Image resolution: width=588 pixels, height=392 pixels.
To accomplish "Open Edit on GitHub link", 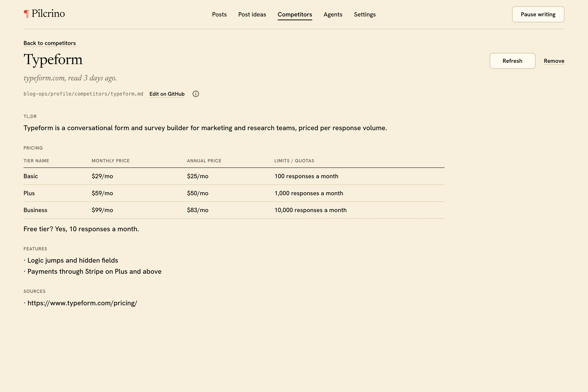I will (167, 94).
